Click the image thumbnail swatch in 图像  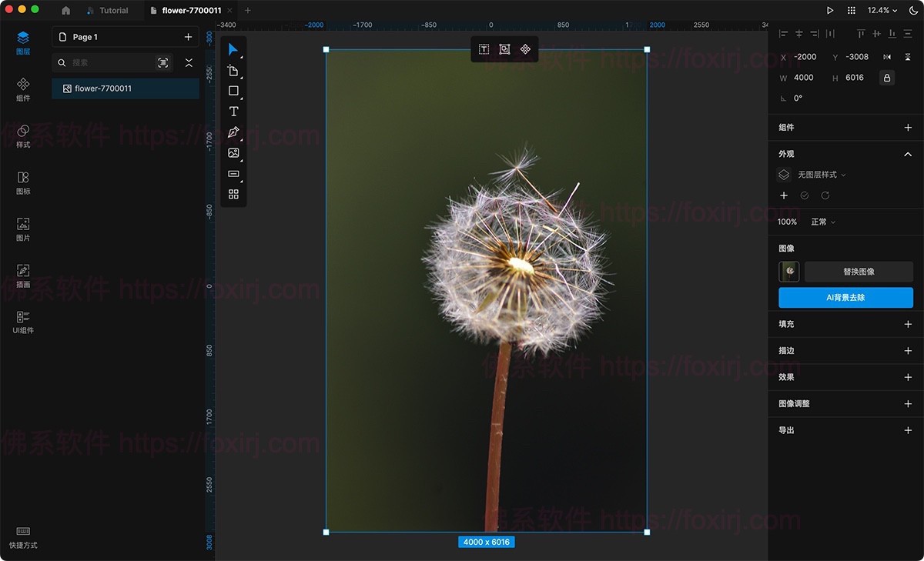tap(789, 272)
